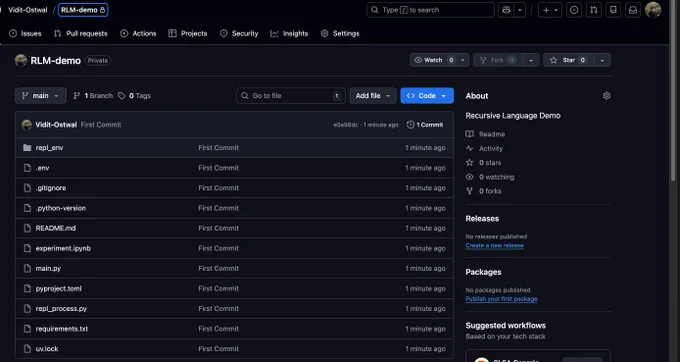Open the repl_process.py file
The height and width of the screenshot is (362, 680).
point(61,309)
